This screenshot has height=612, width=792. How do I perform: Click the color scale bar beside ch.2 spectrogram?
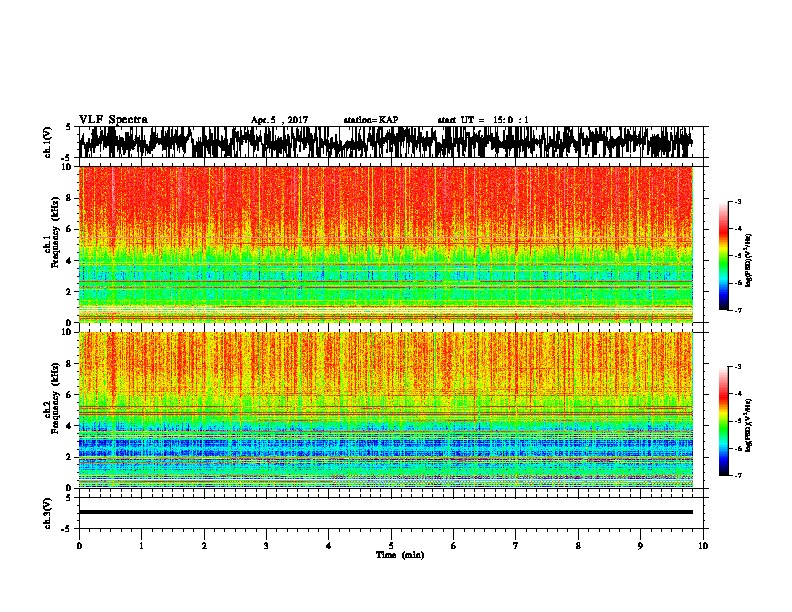tap(724, 421)
